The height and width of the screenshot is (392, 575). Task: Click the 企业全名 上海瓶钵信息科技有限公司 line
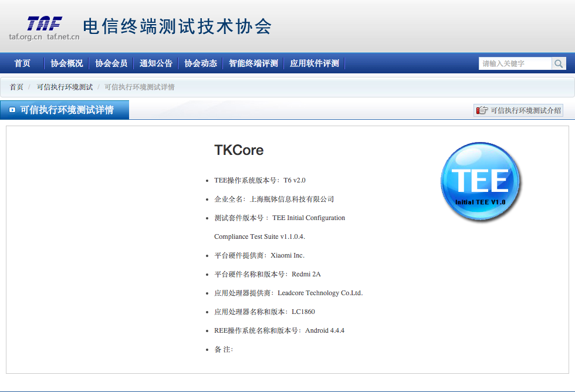(274, 199)
